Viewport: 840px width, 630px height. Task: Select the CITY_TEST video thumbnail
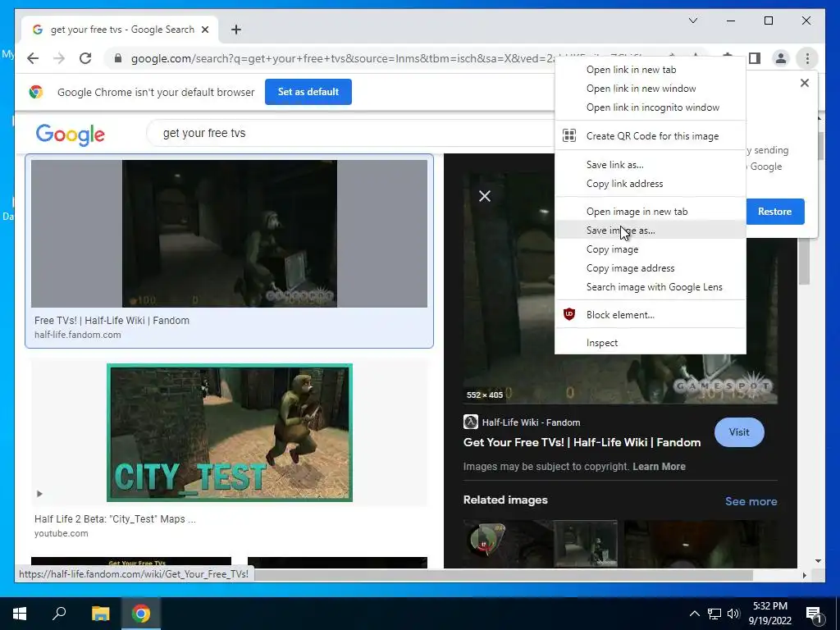(230, 433)
